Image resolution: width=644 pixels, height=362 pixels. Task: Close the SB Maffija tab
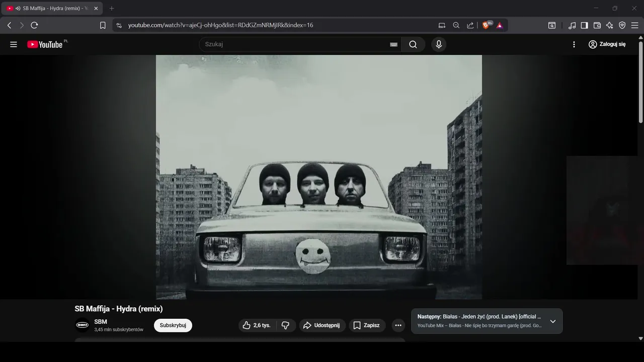[x=96, y=9]
